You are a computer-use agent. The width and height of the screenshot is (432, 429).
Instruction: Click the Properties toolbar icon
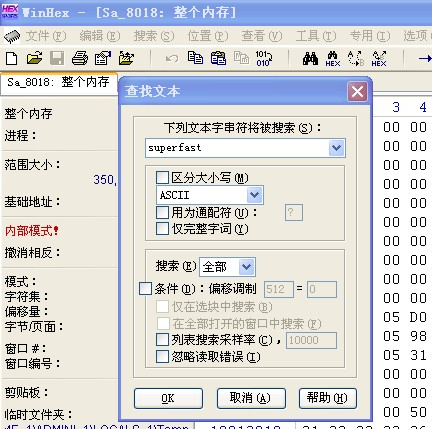click(103, 58)
